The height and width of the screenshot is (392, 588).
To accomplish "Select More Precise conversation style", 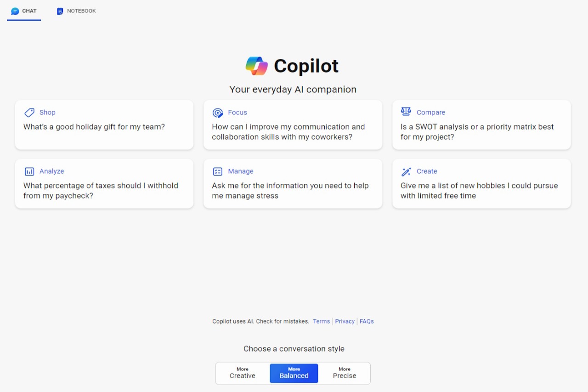I will pos(345,373).
